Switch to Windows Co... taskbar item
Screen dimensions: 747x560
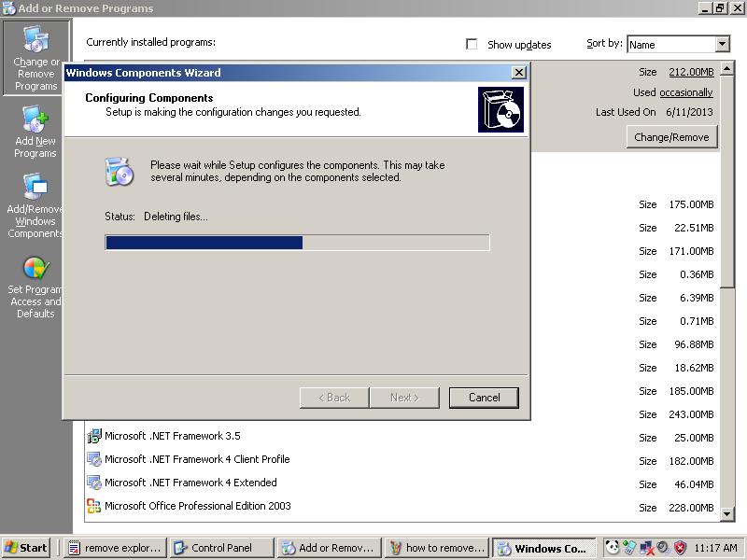pyautogui.click(x=544, y=548)
